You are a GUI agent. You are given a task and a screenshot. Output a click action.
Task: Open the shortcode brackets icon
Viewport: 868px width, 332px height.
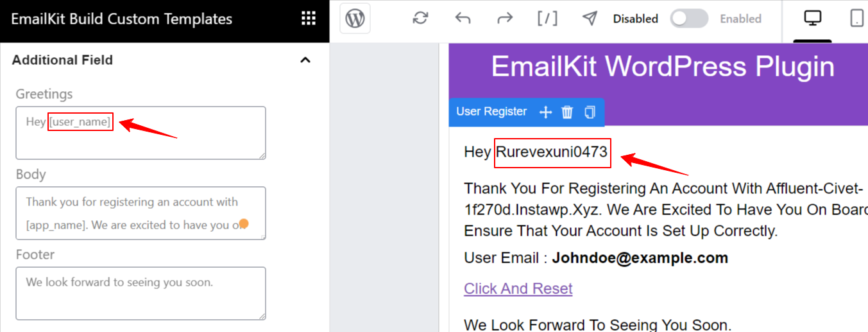pos(547,19)
